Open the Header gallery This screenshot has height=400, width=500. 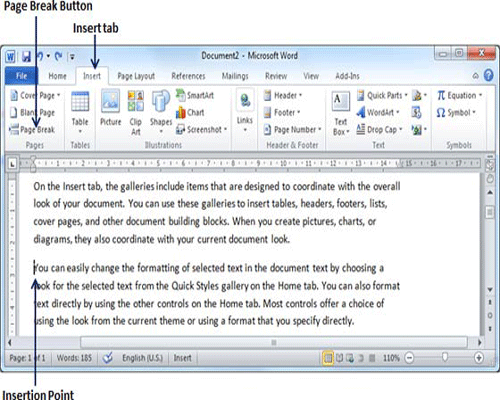point(283,96)
